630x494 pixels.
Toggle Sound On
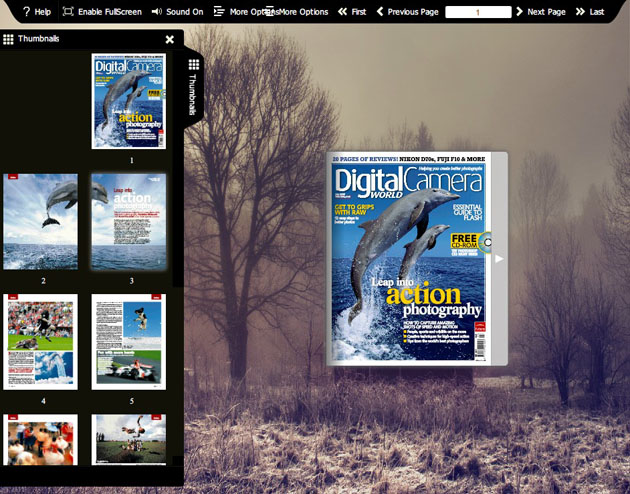(x=178, y=12)
